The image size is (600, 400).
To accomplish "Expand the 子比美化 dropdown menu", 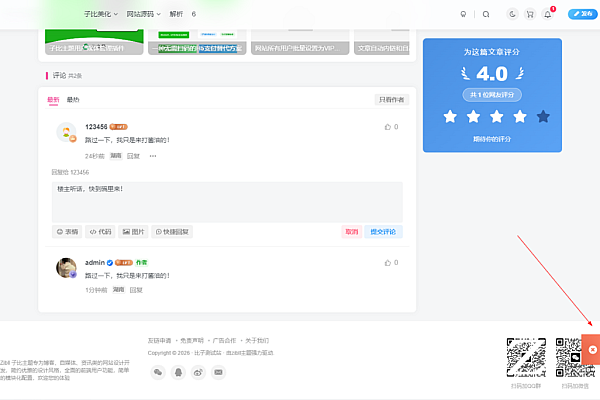I will (100, 15).
